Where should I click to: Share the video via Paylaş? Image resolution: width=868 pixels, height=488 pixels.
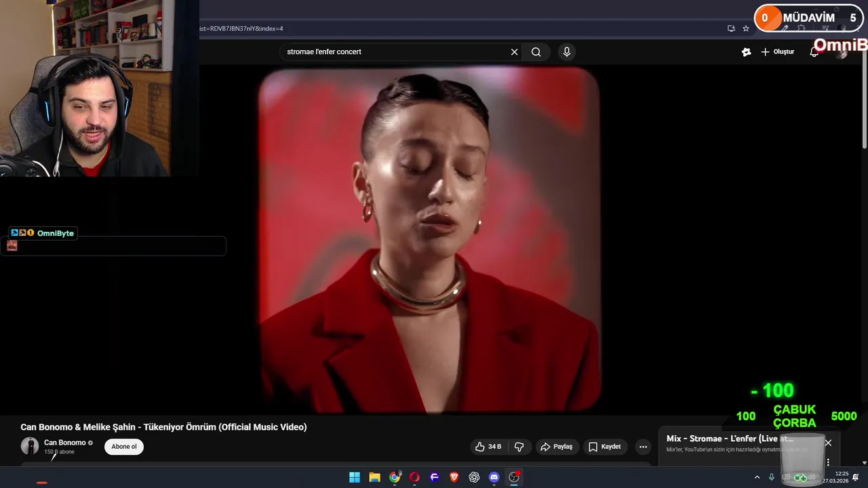click(556, 447)
